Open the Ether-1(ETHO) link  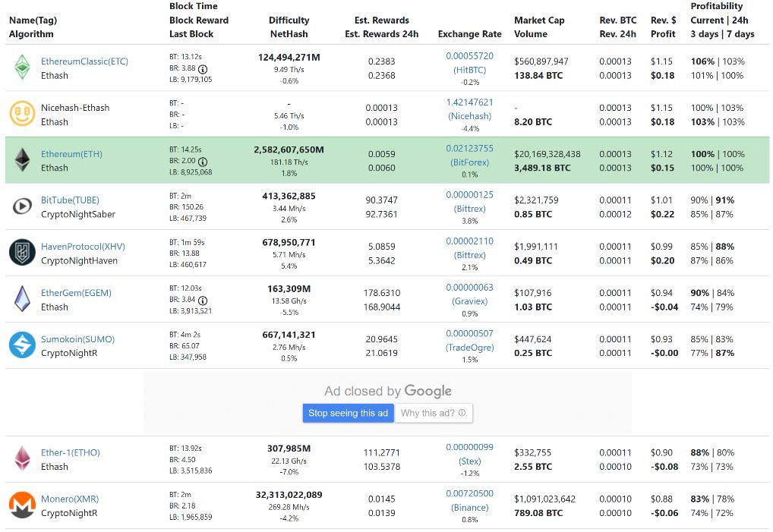pos(71,452)
